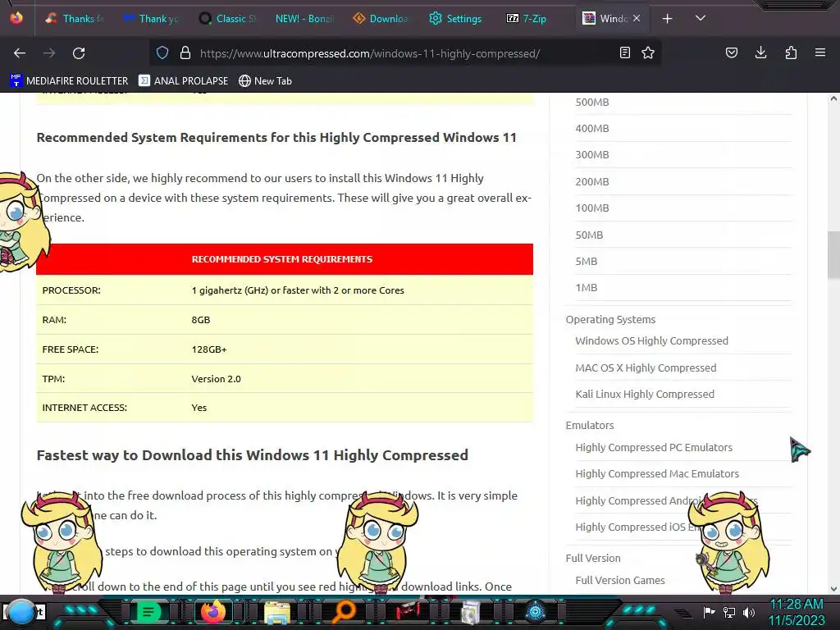The image size is (840, 630).
Task: Select the 'PROCESSOR:' table label
Action: pos(71,290)
